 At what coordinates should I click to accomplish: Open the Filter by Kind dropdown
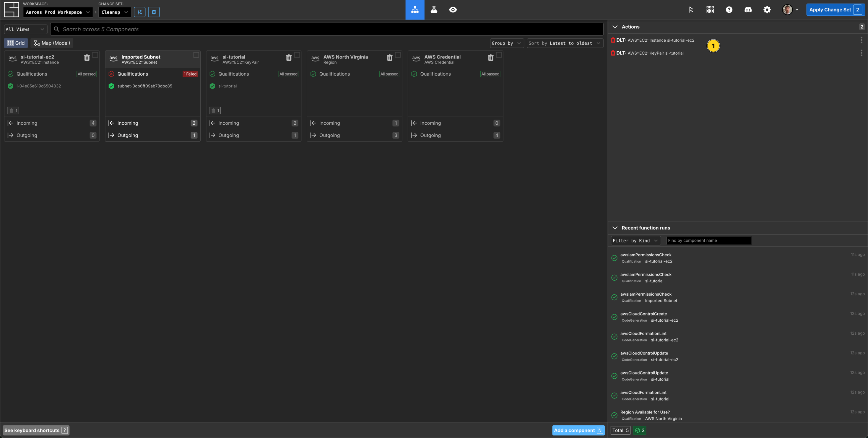tap(635, 241)
